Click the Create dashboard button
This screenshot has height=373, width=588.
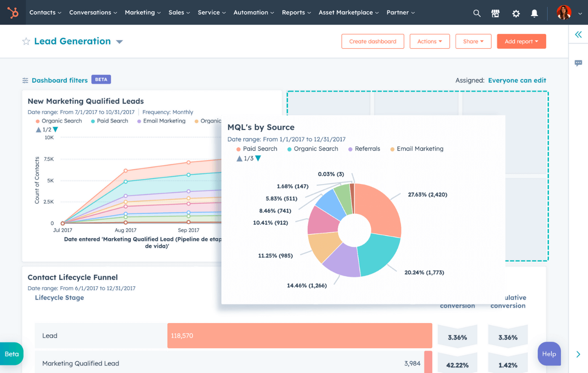[x=373, y=41]
